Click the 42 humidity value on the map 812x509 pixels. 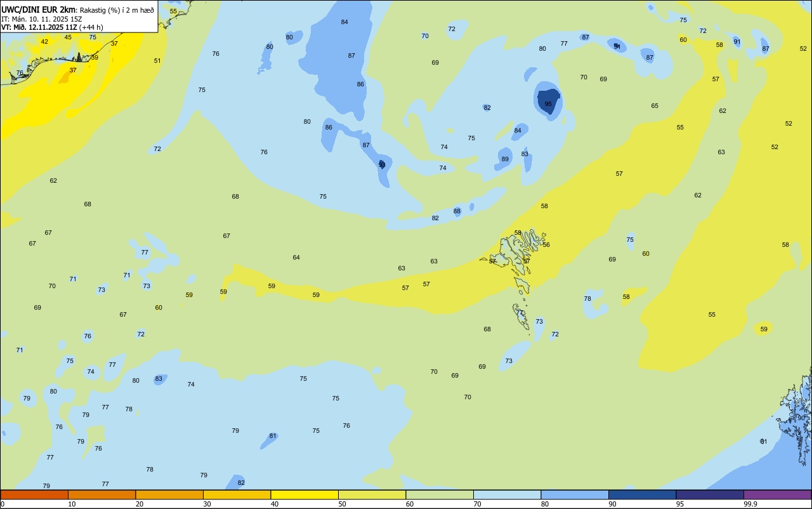44,42
